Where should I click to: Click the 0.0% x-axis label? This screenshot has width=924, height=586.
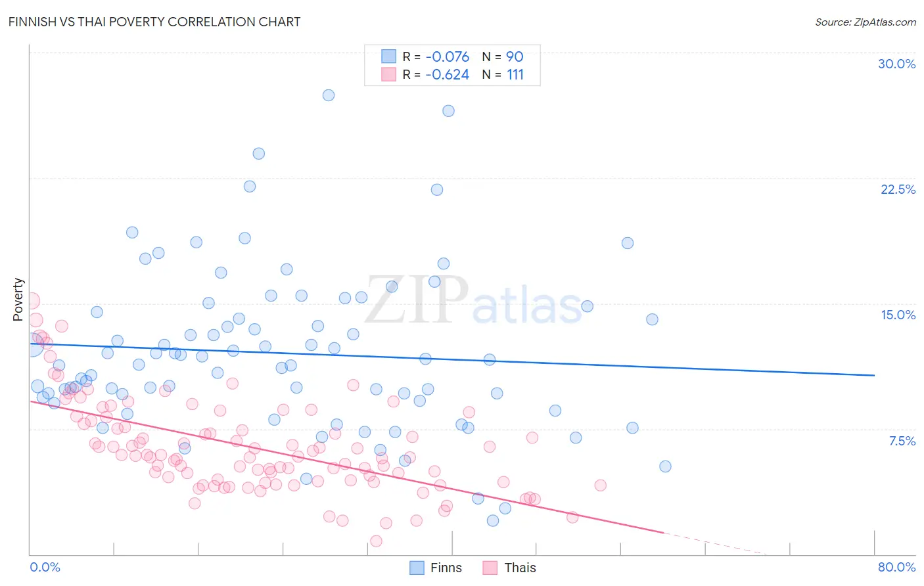pyautogui.click(x=45, y=567)
